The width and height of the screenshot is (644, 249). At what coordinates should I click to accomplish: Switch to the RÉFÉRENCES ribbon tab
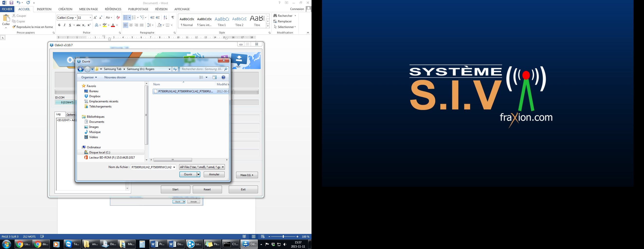[x=113, y=9]
